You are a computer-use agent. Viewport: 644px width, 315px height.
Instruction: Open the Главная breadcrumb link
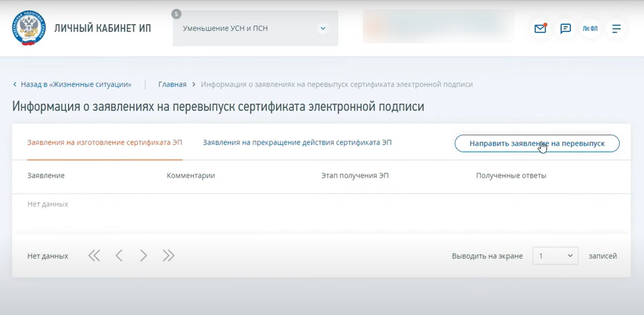[172, 84]
